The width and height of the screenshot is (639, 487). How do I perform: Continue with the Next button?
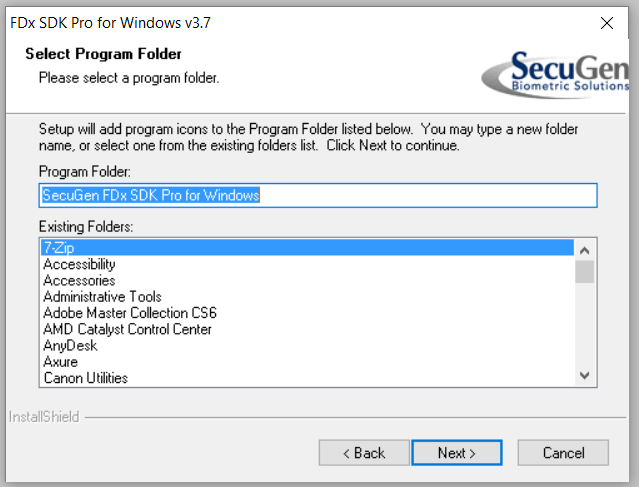(457, 453)
